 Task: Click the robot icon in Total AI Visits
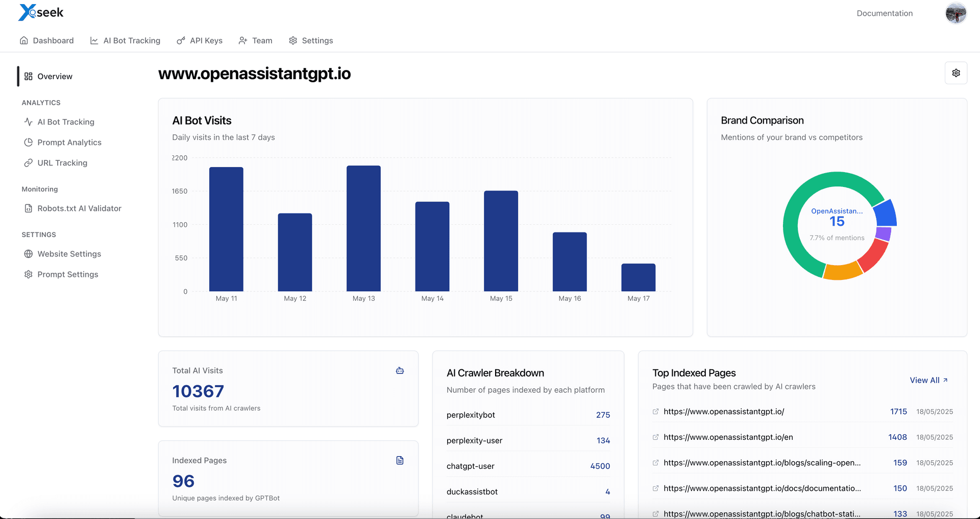(x=400, y=371)
